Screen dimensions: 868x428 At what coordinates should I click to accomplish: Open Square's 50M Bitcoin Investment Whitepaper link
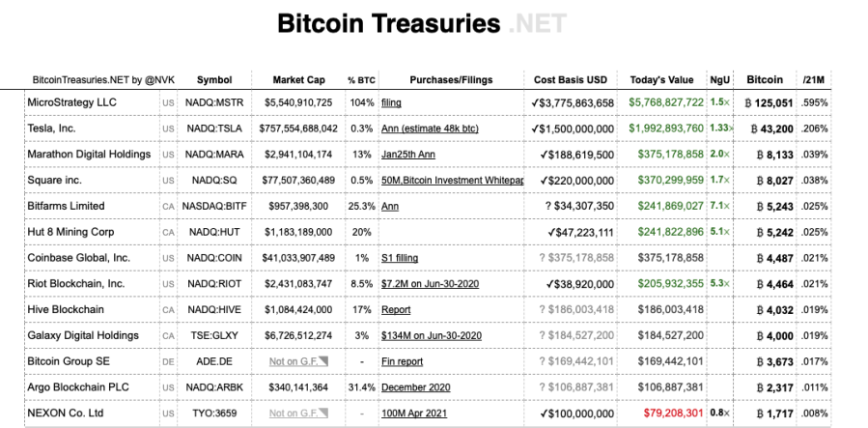(452, 180)
